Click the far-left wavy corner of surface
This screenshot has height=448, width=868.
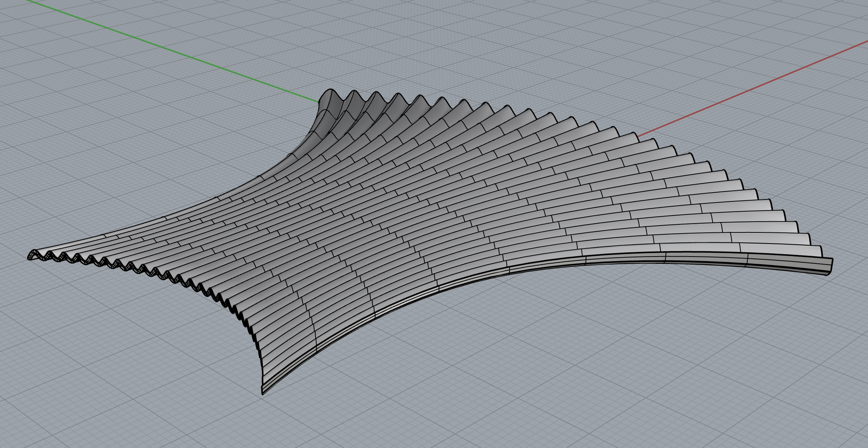32,255
